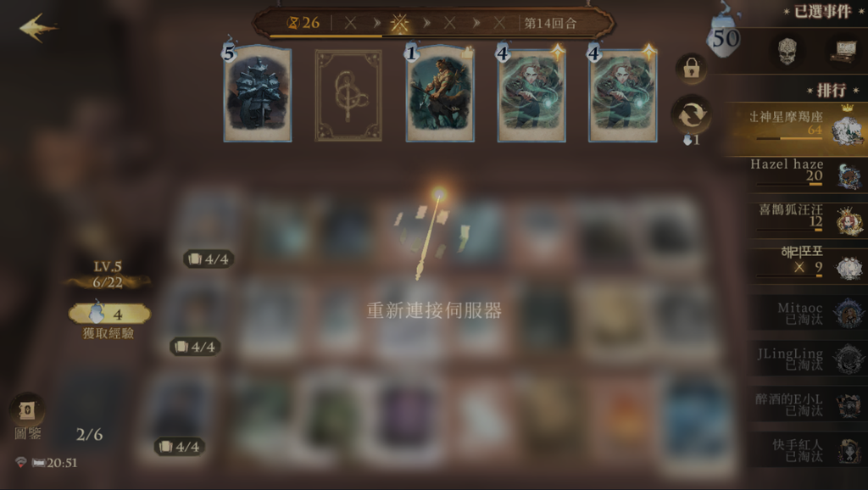Pick the last green witch card
The height and width of the screenshot is (490, 868).
pyautogui.click(x=623, y=95)
